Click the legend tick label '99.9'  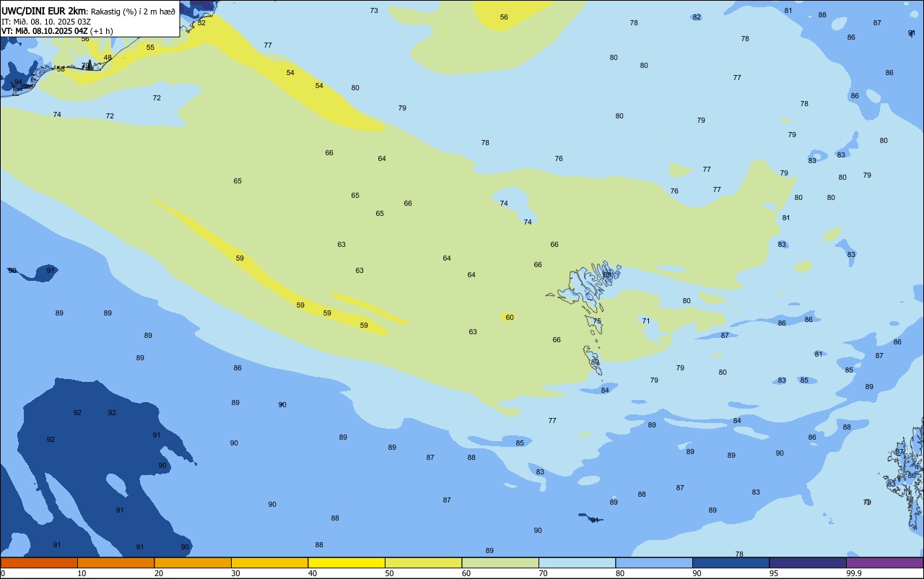point(853,573)
